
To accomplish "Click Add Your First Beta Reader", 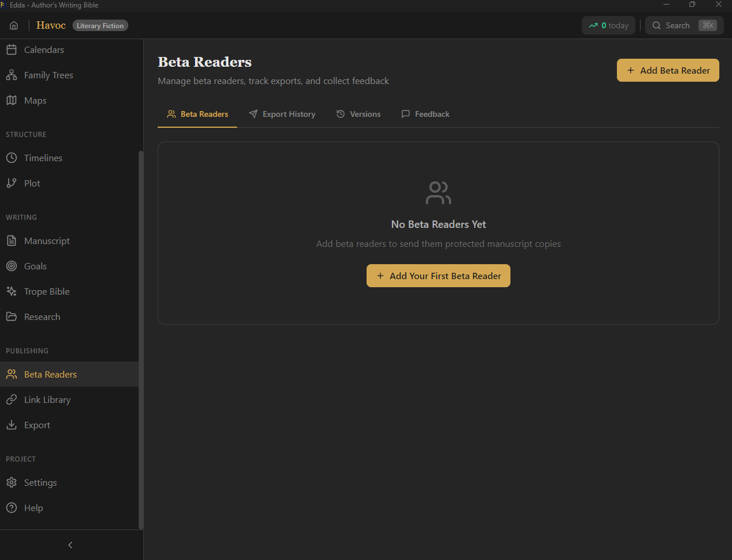I will pos(439,276).
